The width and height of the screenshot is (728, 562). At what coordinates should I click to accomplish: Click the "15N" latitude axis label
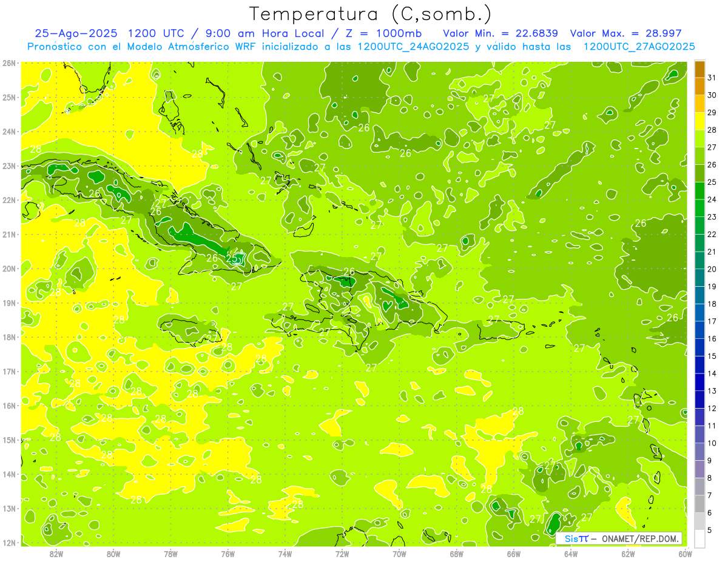(9, 440)
